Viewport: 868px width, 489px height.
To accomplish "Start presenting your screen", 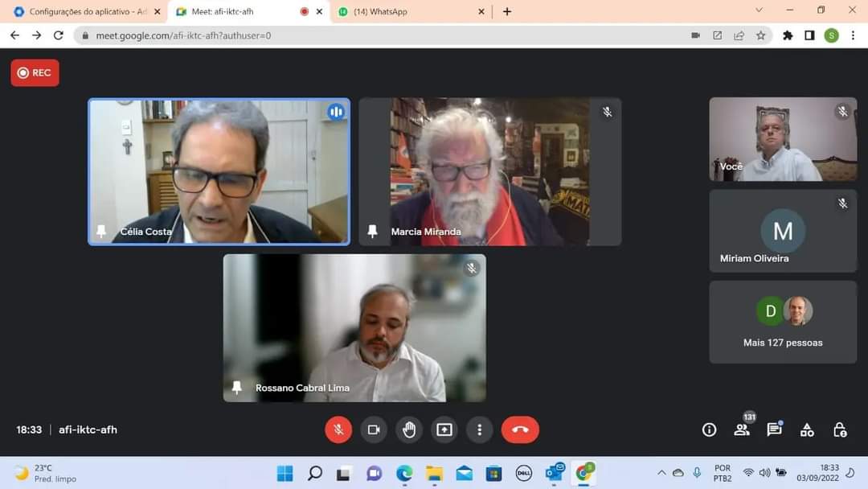I will point(444,429).
